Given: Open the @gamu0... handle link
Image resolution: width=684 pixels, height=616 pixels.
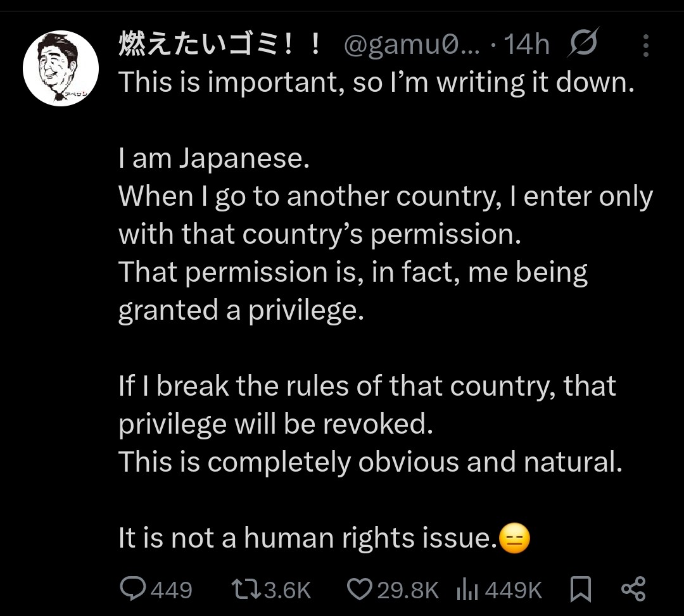Looking at the screenshot, I should tap(412, 46).
